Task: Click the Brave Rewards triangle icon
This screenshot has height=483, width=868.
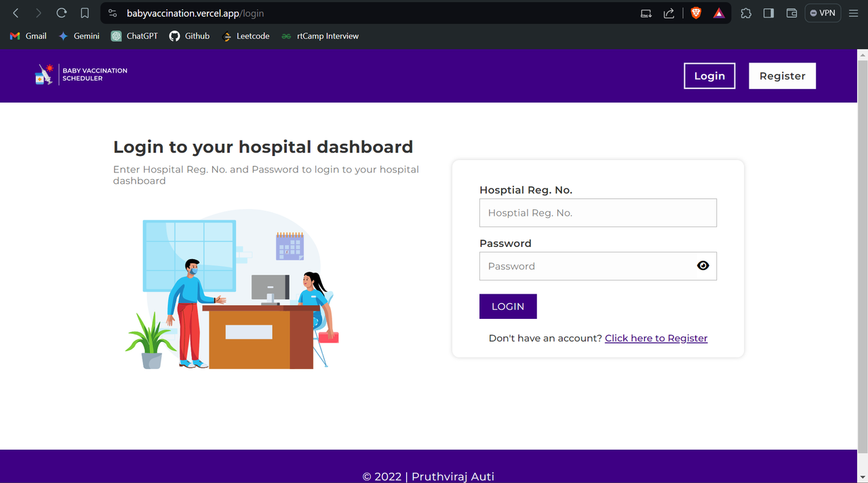Action: [x=719, y=13]
